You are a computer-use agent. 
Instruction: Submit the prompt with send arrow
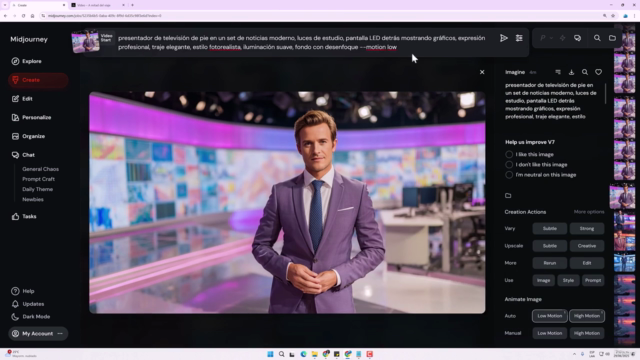point(504,38)
